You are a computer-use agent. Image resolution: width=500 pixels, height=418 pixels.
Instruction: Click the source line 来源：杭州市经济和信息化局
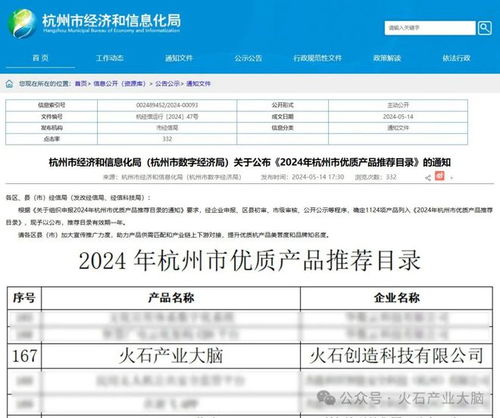172,177
